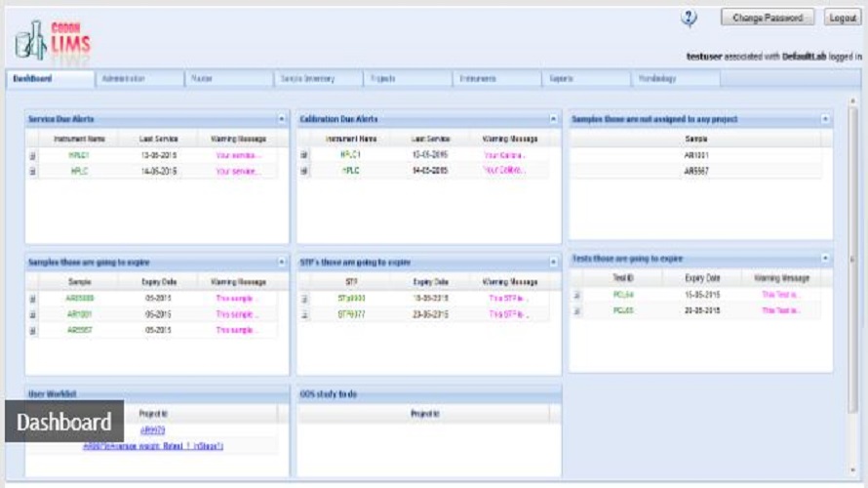Open the AR9979 project link in User Worklist
This screenshot has width=868, height=488.
click(x=153, y=430)
